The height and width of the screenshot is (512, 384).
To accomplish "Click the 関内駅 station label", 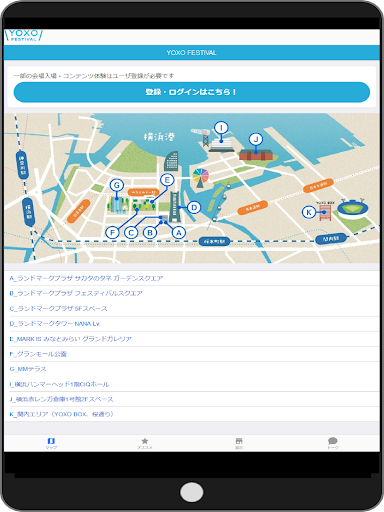I will point(331,238).
